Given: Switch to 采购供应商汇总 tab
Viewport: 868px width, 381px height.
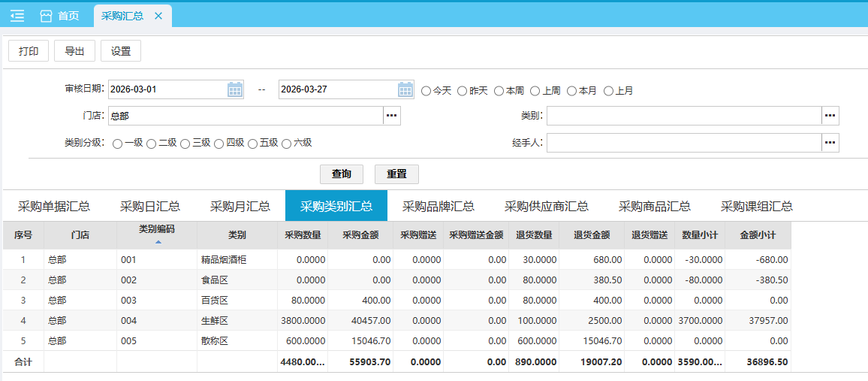Looking at the screenshot, I should click(546, 207).
